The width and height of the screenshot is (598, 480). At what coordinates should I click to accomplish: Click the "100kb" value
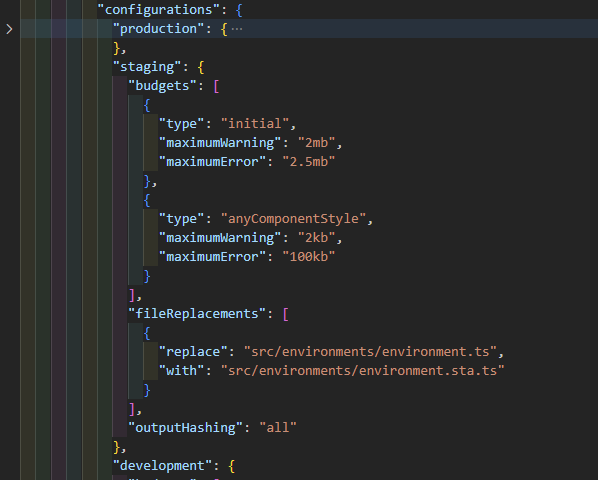point(309,257)
